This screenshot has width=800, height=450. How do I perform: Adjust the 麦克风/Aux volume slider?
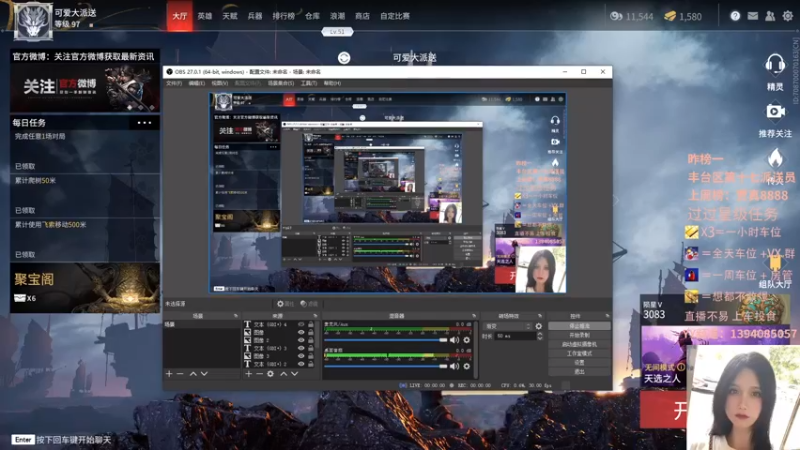(x=386, y=340)
